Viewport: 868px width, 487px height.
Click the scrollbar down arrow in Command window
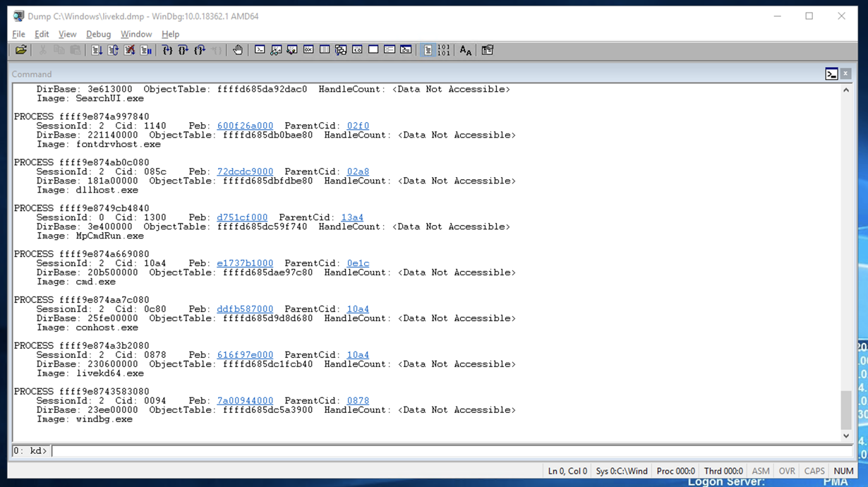(846, 436)
